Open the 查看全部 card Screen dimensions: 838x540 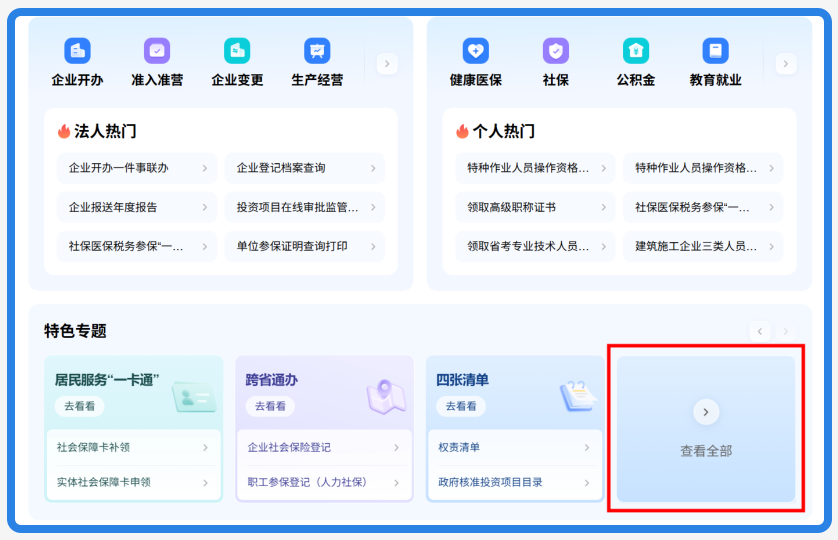point(706,429)
